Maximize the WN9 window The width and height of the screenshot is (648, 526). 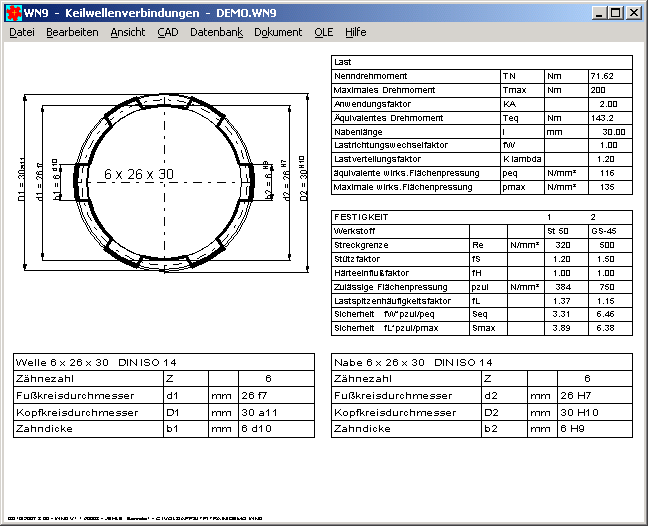tap(615, 12)
